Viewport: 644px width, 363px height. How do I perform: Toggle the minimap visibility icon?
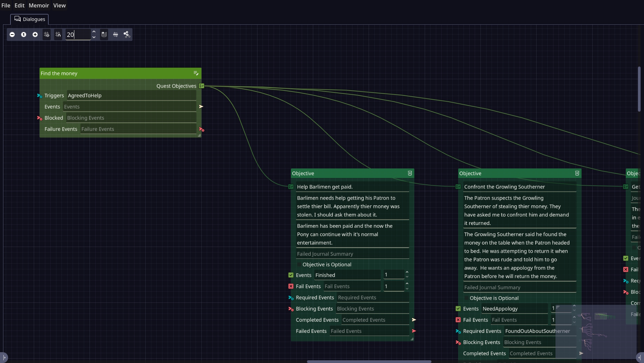coord(104,35)
